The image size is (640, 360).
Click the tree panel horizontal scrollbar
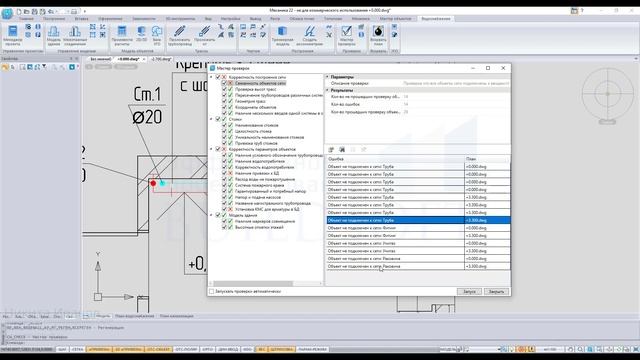[253, 283]
